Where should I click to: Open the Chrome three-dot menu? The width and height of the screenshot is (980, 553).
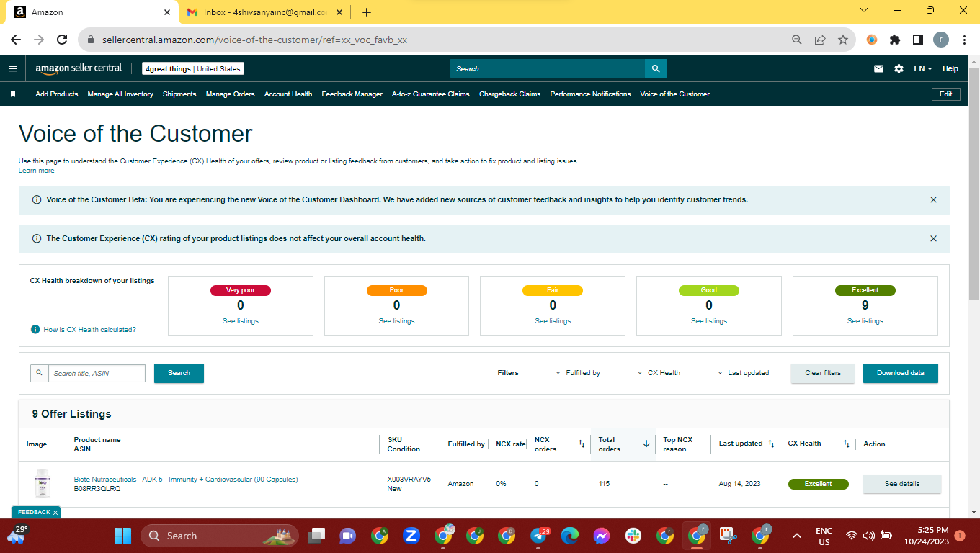(964, 40)
